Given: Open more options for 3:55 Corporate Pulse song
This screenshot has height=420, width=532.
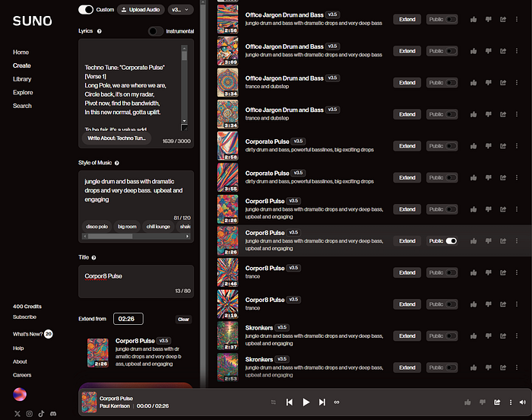Looking at the screenshot, I should [516, 178].
